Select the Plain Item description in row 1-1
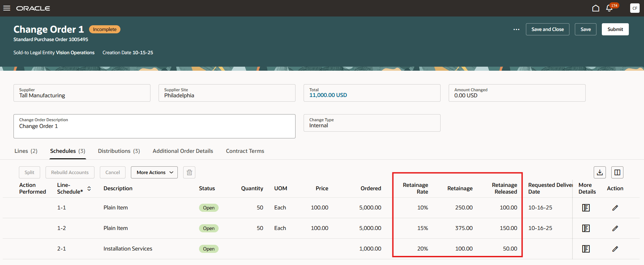Viewport: 644px width, 265px height. (x=116, y=208)
